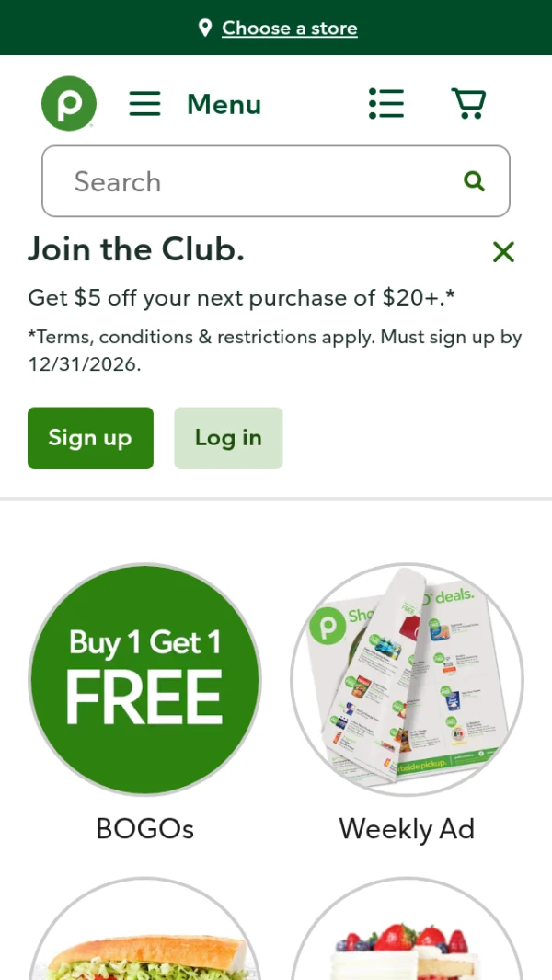Select the BOGOs label
The height and width of the screenshot is (980, 552).
[145, 829]
